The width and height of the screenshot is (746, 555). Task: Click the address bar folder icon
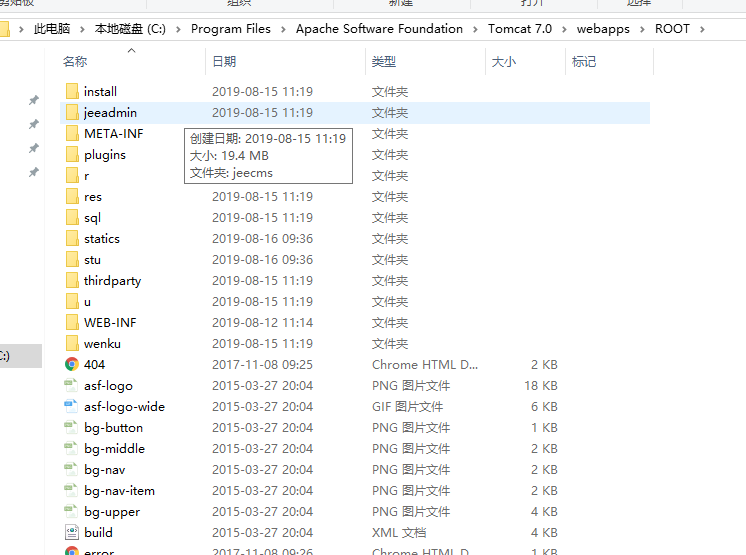tap(4, 29)
